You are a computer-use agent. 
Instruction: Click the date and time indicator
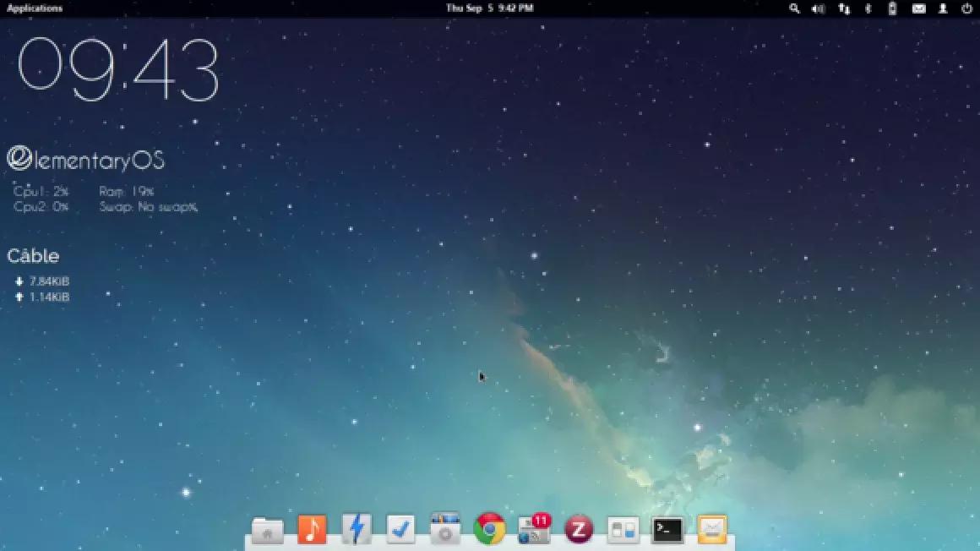(x=489, y=8)
